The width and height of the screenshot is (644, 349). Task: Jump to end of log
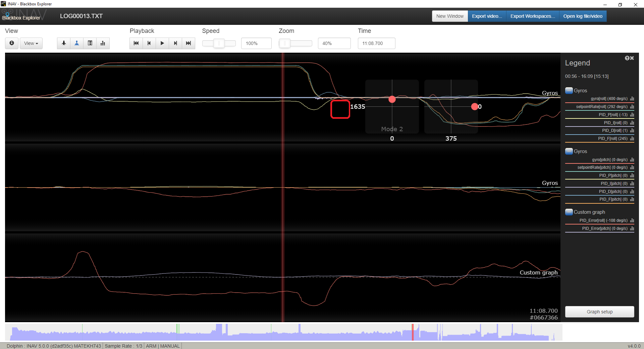(x=189, y=43)
